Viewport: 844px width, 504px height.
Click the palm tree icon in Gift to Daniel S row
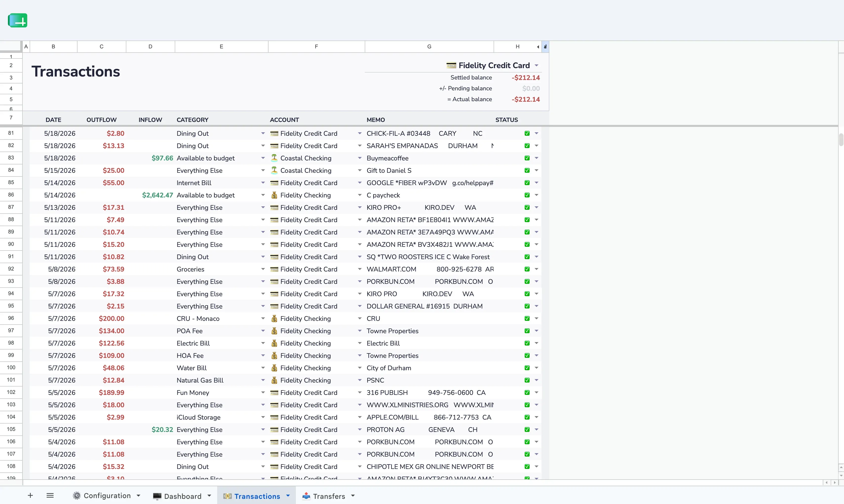pos(274,170)
